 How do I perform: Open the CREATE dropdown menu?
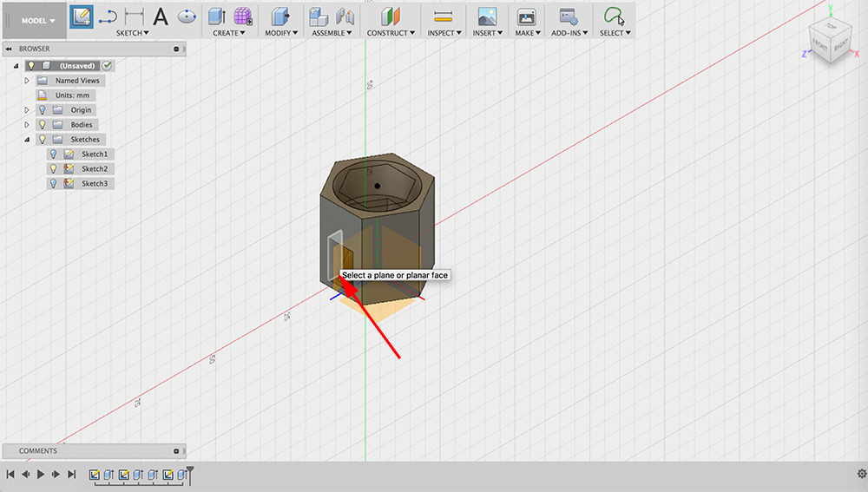click(228, 33)
